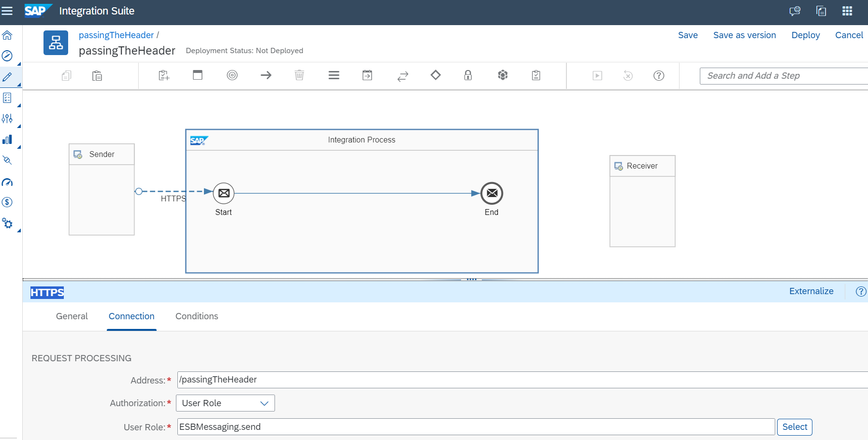Open the main hamburger navigation menu
The image size is (868, 440).
[7, 11]
